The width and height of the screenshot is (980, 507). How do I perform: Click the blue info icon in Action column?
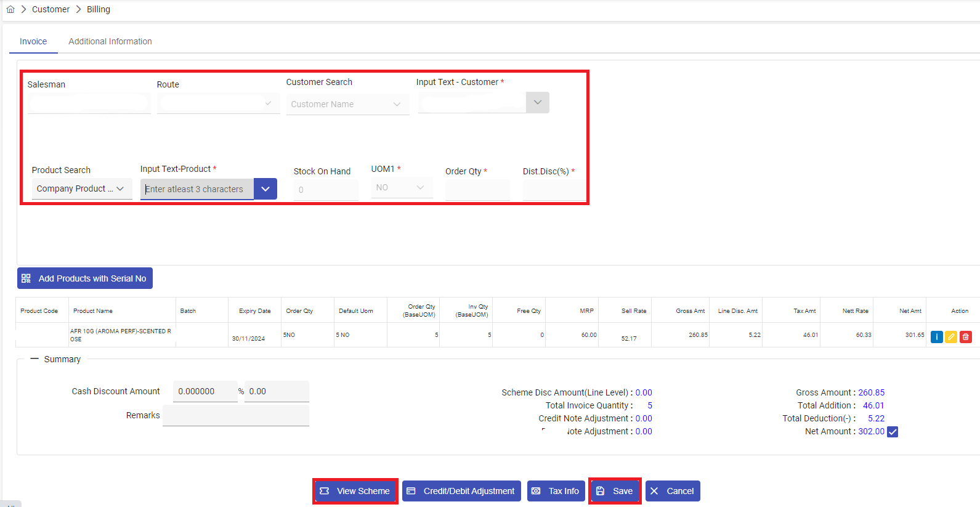click(x=936, y=337)
